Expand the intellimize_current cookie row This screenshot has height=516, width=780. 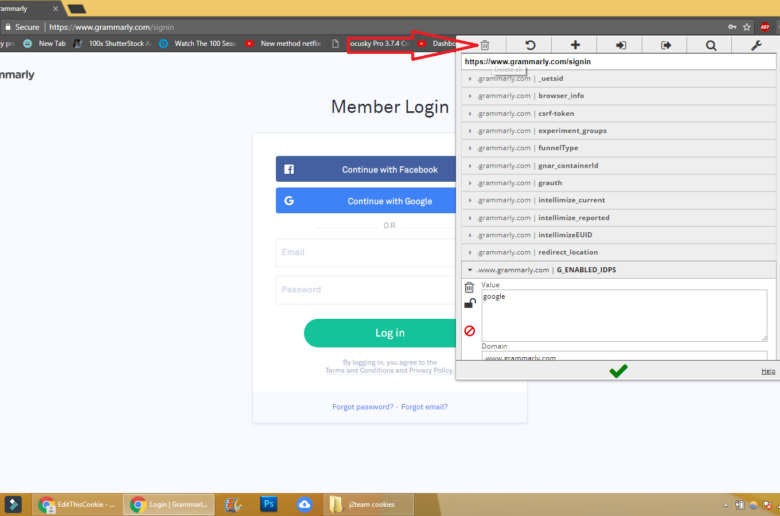[x=618, y=200]
